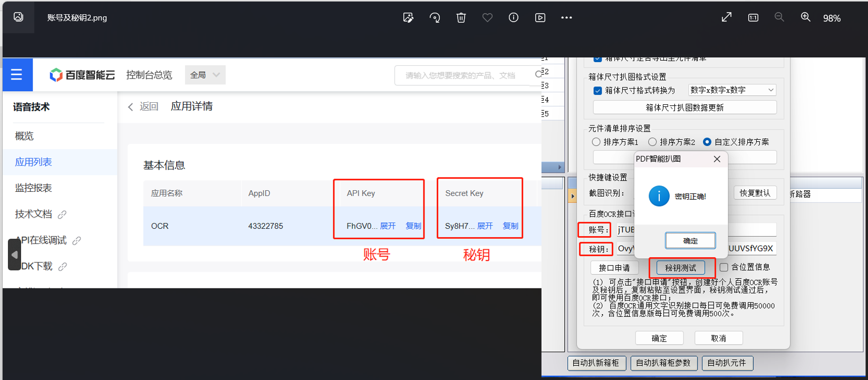Click the back chevron before 返回

coord(130,107)
